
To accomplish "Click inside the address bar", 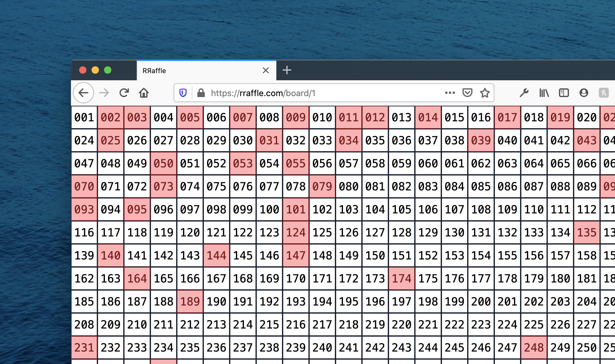I will coord(311,93).
